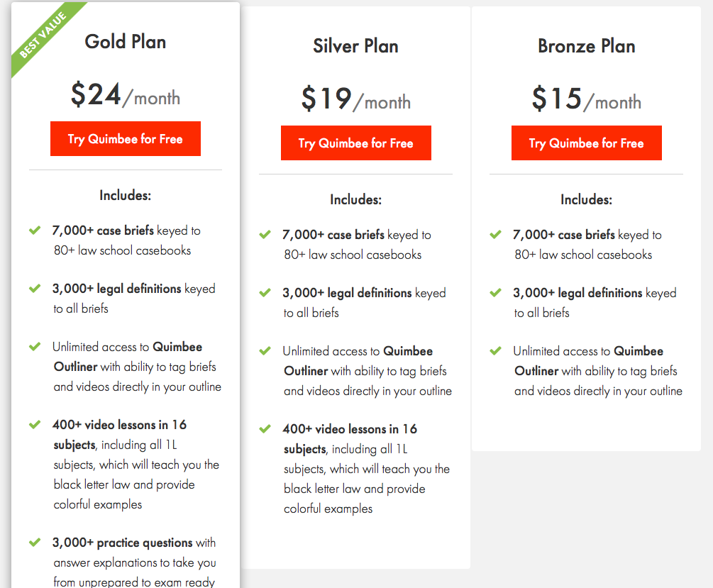
Task: Click the checkmark next to Gold's video lessons
Action: [35, 425]
